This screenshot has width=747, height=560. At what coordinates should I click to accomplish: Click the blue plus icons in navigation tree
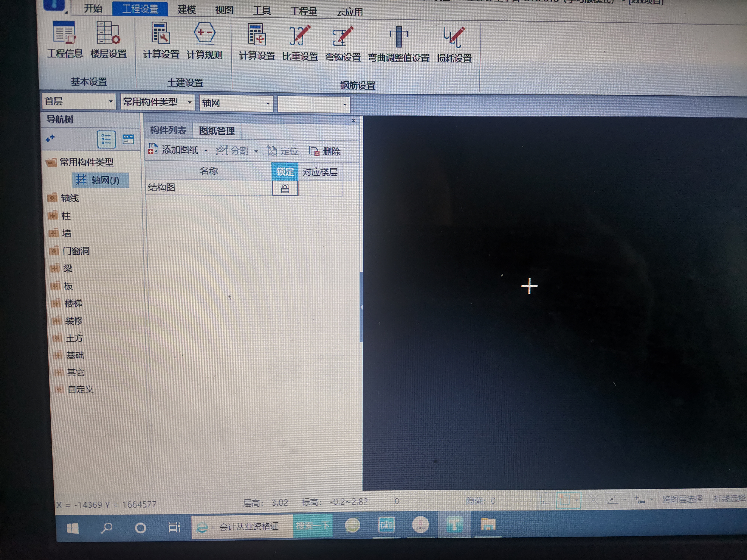click(x=50, y=138)
